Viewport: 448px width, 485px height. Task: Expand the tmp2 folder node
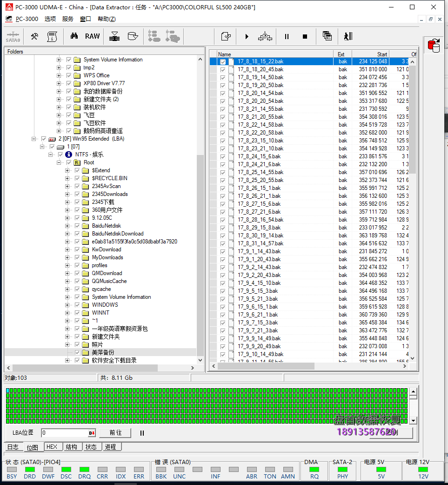click(59, 67)
